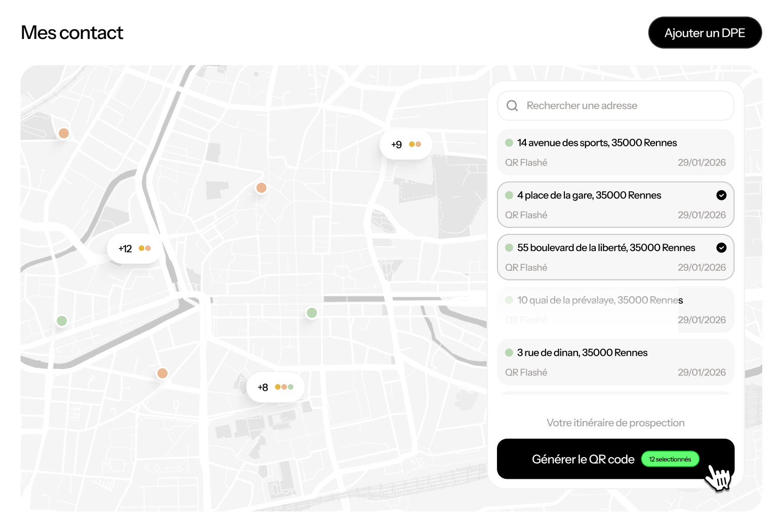This screenshot has height=532, width=783.
Task: Click the green 12 selectionnés badge
Action: 670,459
